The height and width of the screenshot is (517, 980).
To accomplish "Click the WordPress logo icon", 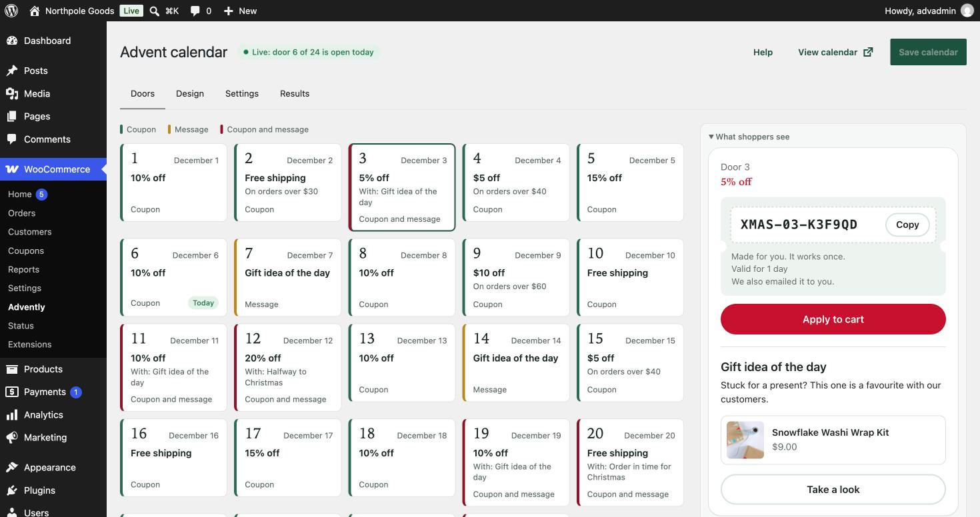I will (11, 11).
